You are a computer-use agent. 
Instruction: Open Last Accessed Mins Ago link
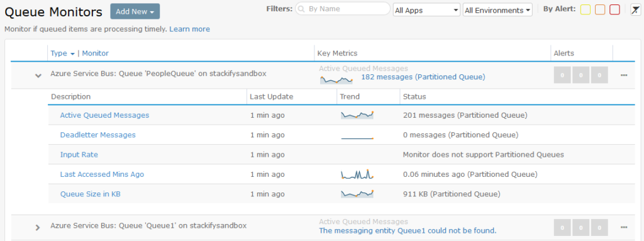point(102,174)
